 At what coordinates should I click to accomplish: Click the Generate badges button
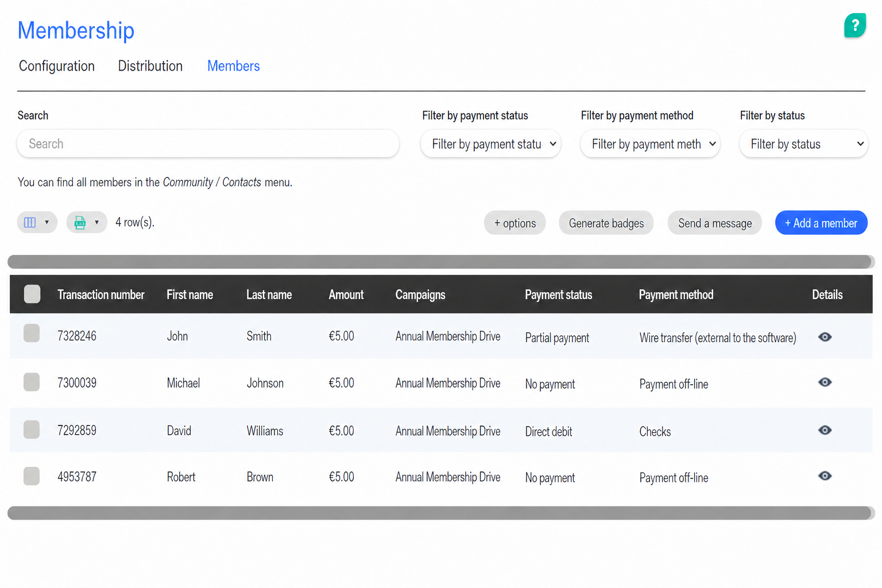[606, 223]
